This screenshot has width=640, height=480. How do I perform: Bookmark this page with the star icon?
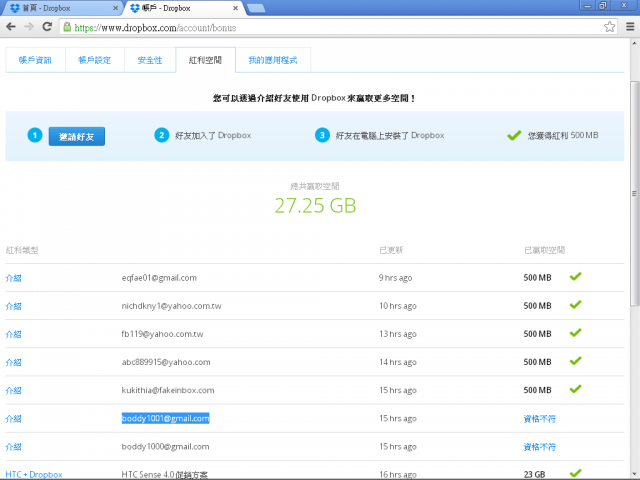tap(609, 27)
